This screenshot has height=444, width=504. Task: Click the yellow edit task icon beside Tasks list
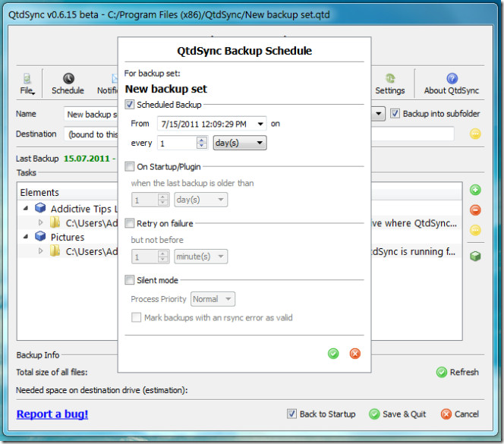[475, 230]
